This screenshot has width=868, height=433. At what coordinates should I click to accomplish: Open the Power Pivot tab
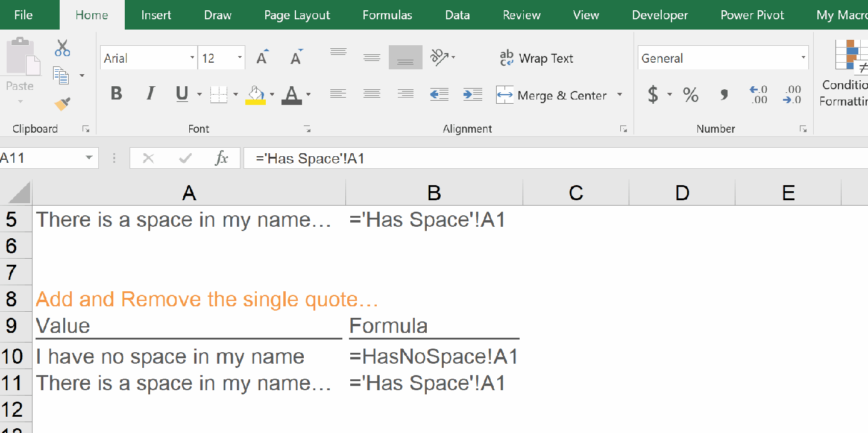pos(752,15)
